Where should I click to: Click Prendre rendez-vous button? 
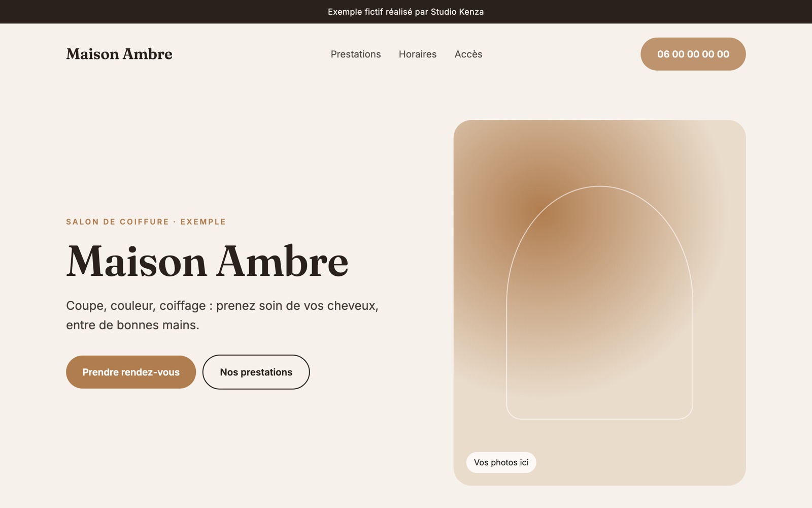pos(131,372)
